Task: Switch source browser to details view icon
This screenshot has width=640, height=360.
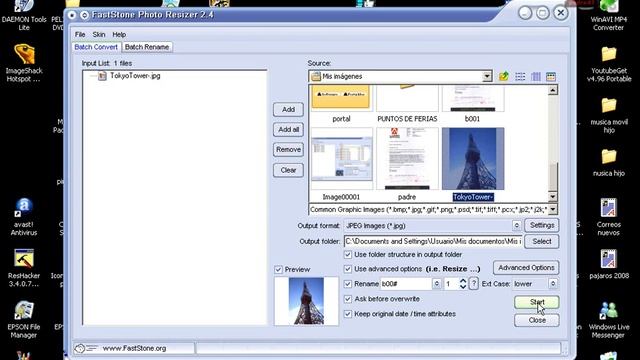Action: (x=536, y=76)
